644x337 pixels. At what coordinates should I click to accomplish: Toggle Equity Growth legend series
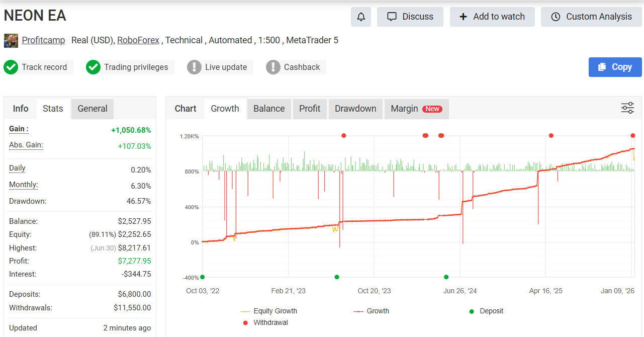[269, 311]
